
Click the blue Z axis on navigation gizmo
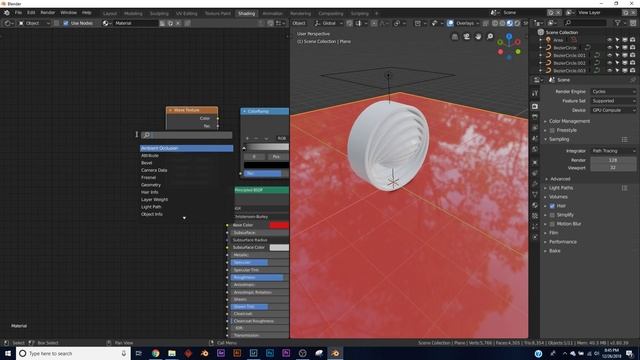(509, 36)
